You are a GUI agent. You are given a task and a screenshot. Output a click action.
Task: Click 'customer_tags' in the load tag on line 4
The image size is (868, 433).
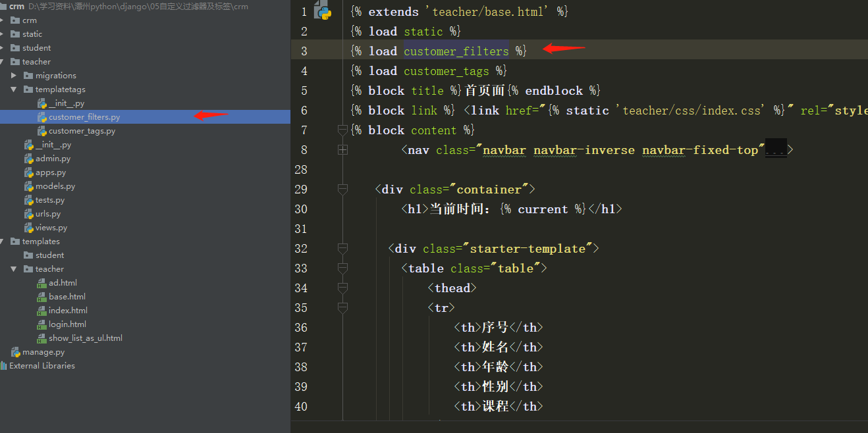pos(447,71)
